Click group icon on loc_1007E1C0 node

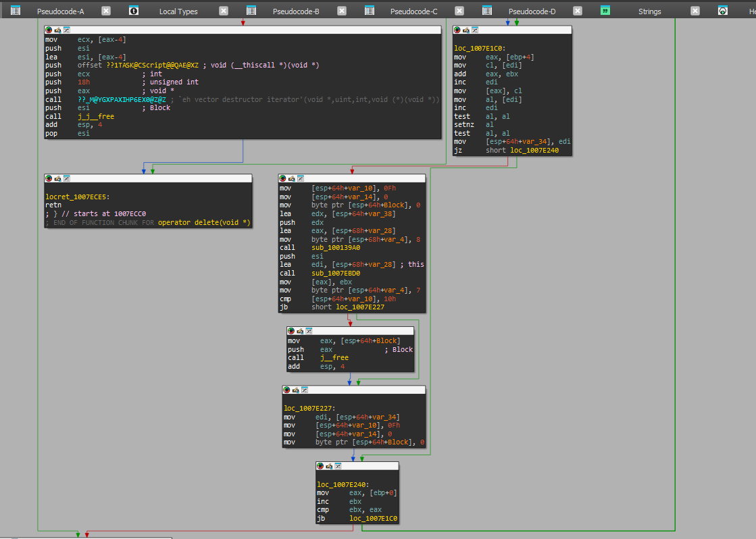point(475,30)
